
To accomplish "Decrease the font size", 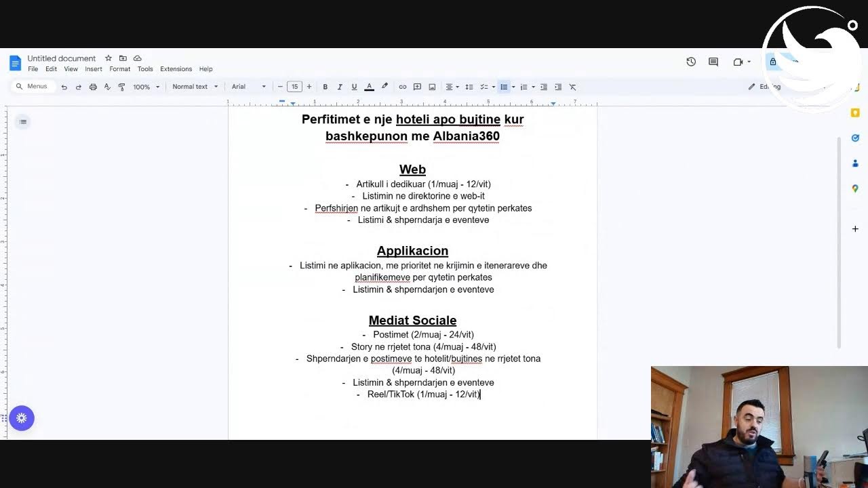I will 280,87.
